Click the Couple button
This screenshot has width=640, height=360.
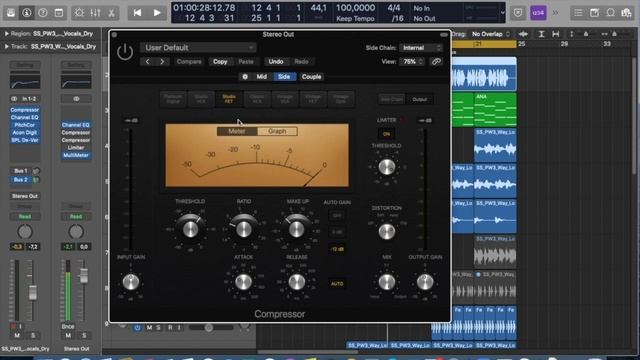pyautogui.click(x=311, y=77)
